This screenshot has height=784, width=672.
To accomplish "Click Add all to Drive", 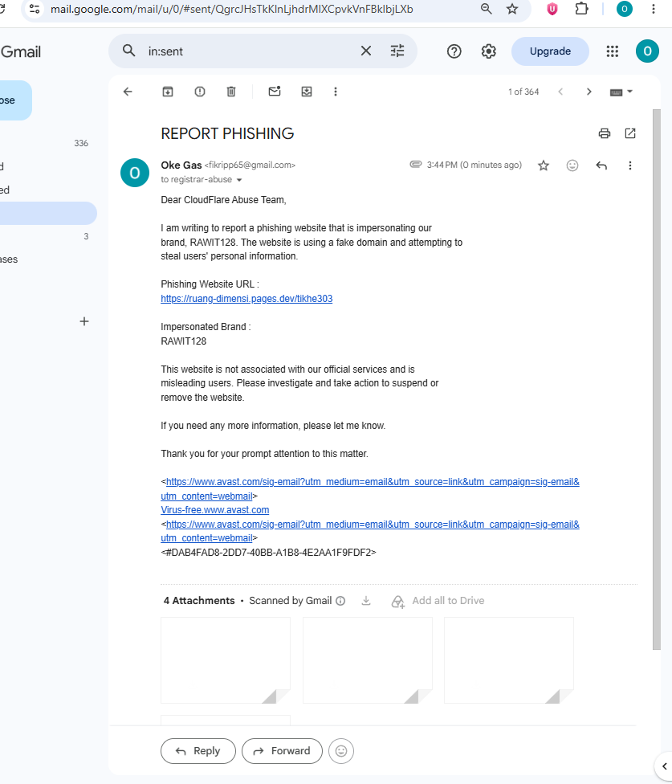I will tap(438, 601).
